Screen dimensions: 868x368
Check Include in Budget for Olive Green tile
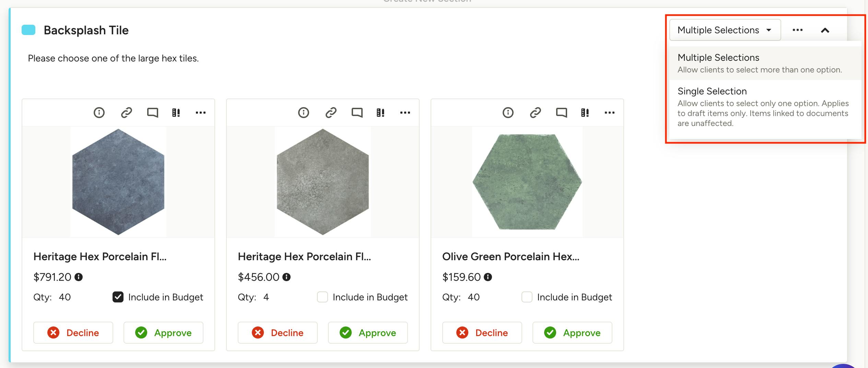(527, 297)
